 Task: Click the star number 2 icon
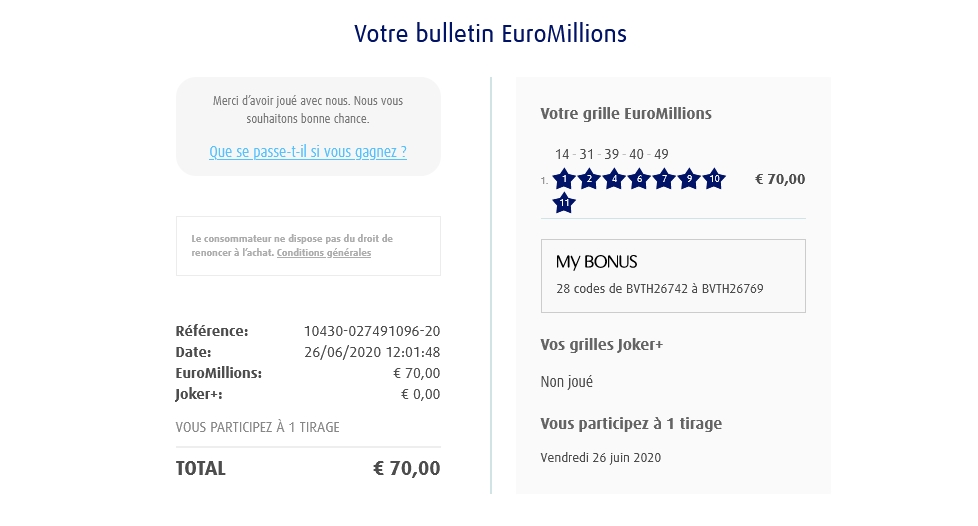coord(589,180)
